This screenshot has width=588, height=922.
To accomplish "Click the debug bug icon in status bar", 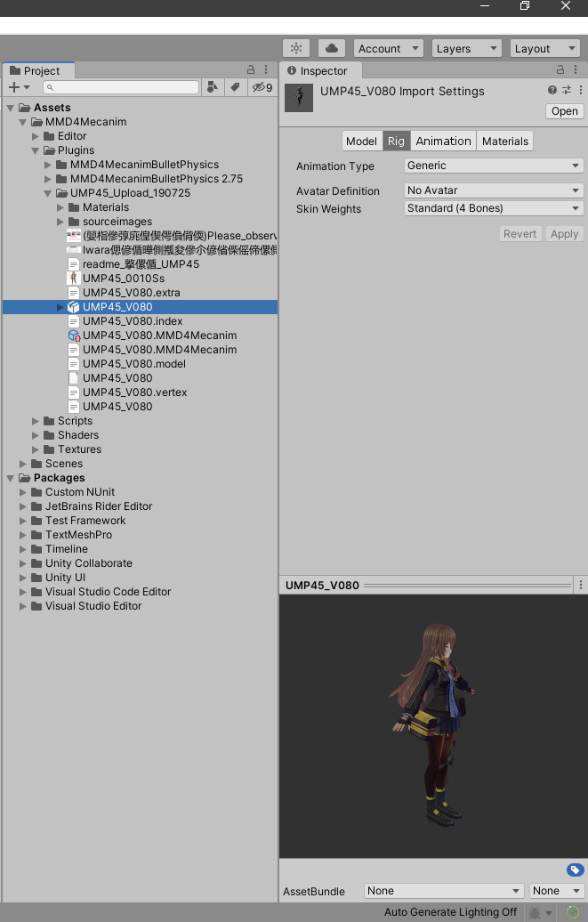I will tap(535, 912).
